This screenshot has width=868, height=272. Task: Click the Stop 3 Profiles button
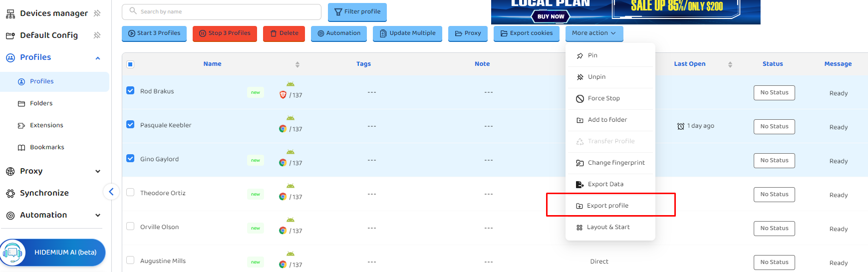[x=225, y=33]
